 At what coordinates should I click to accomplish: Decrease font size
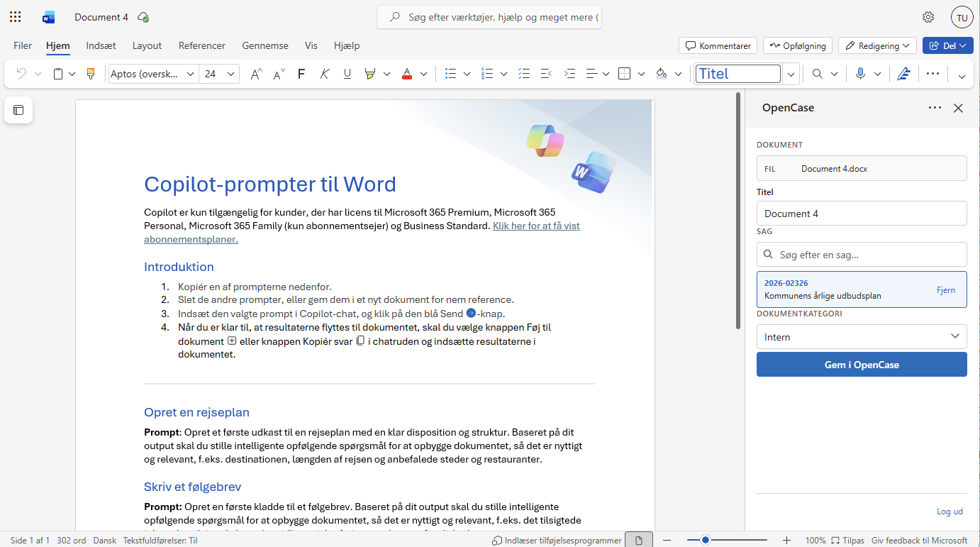coord(279,74)
